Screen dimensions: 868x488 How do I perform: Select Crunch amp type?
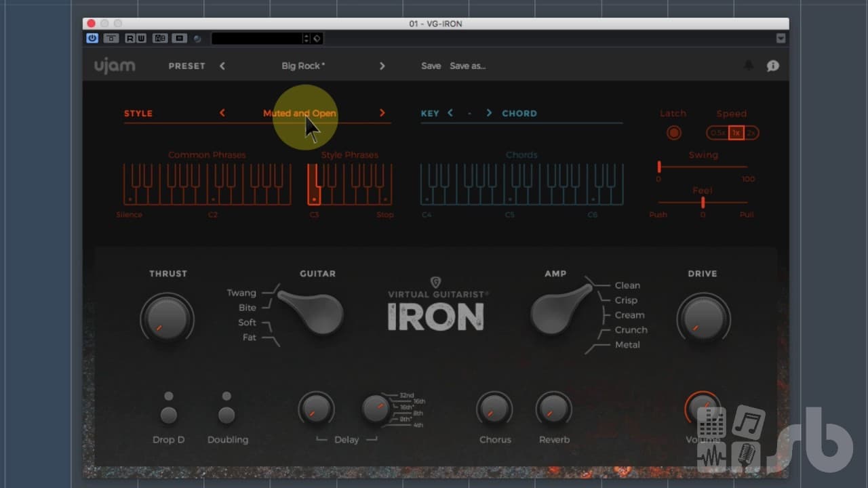click(x=631, y=330)
